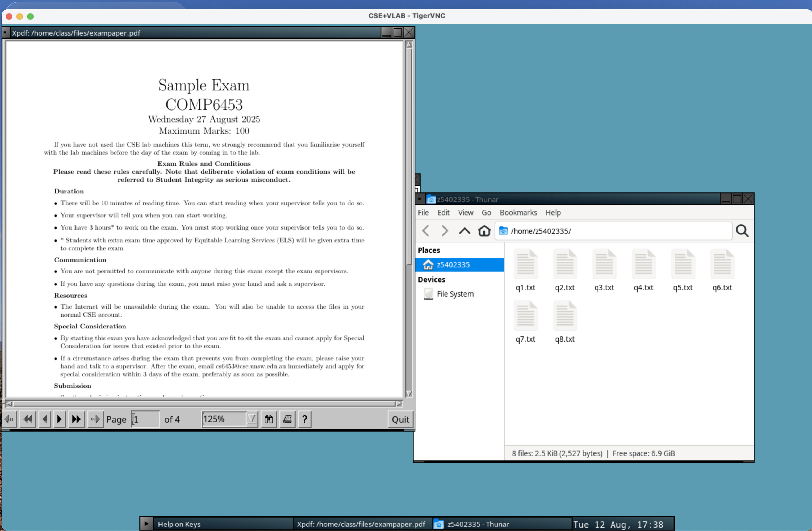Screen dimensions: 812x531
Task: Go to first page in Xpdf
Action: [28, 419]
